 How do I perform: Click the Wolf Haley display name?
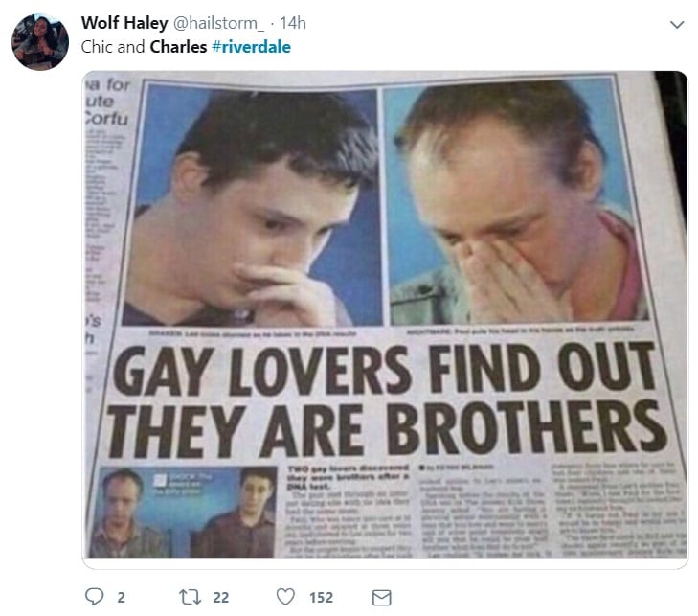pyautogui.click(x=124, y=23)
